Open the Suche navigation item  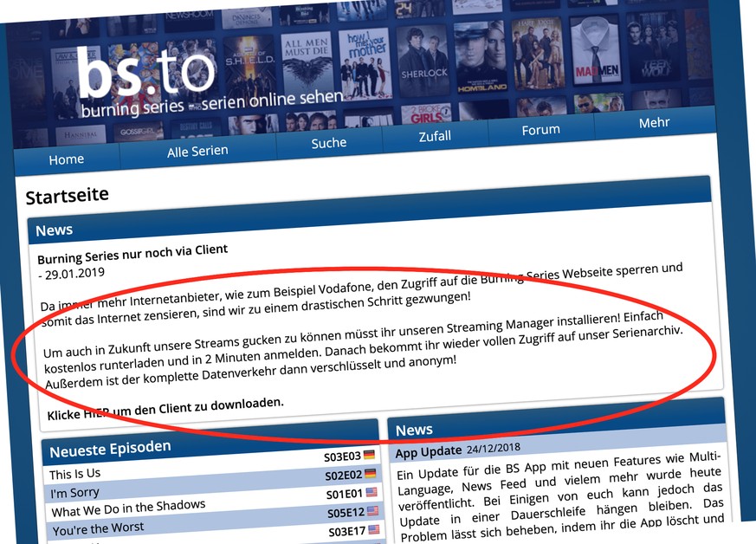(329, 143)
